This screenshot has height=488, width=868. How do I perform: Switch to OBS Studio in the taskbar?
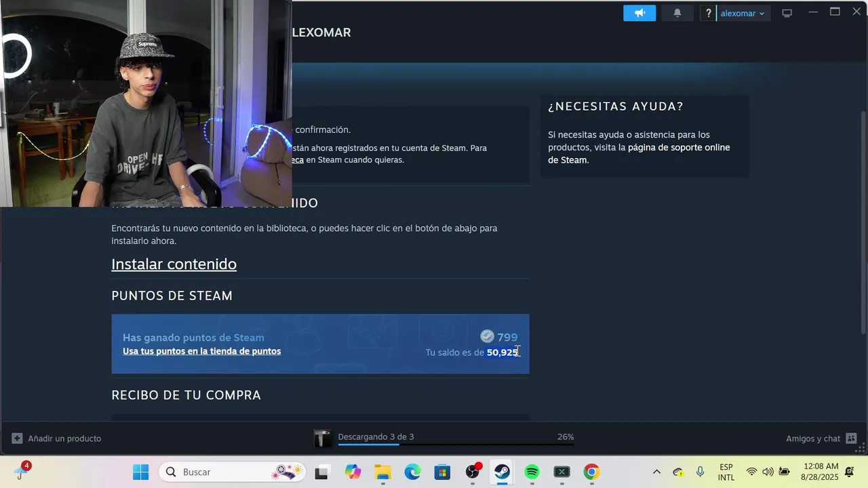point(473,472)
